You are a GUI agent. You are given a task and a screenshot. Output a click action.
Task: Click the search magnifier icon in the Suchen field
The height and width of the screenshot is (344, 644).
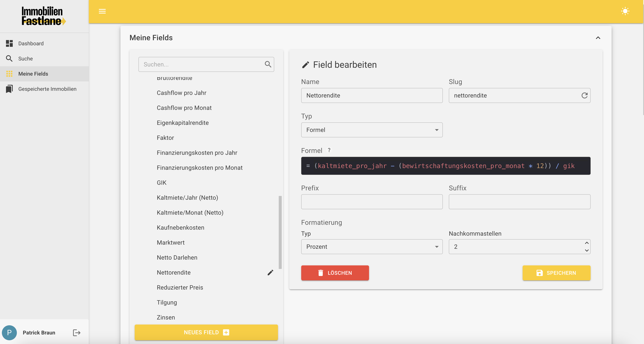268,64
